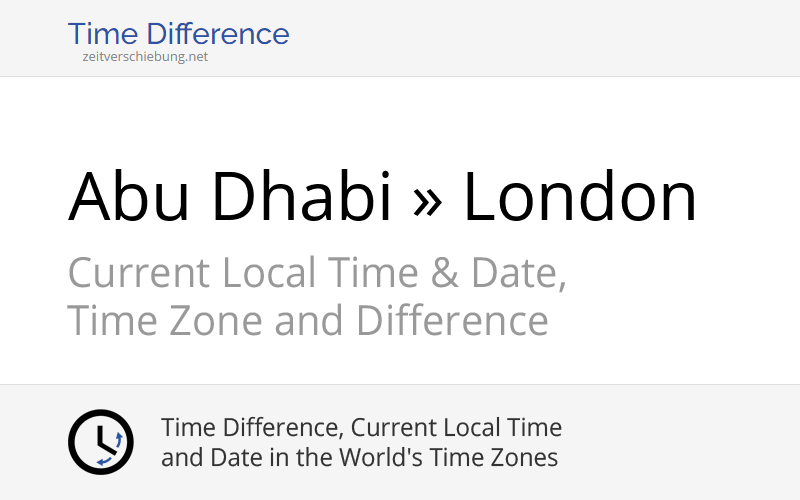Click the » separator between city names
The image size is (800, 500).
tap(426, 197)
